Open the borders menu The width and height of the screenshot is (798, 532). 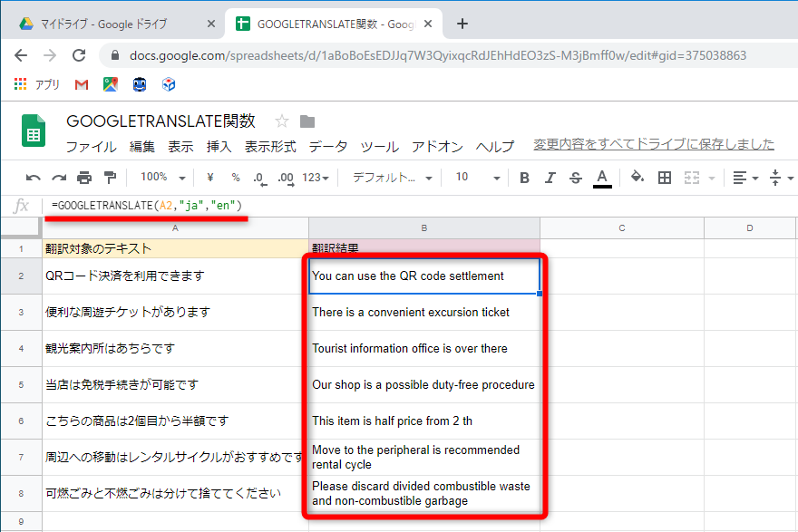(x=665, y=178)
